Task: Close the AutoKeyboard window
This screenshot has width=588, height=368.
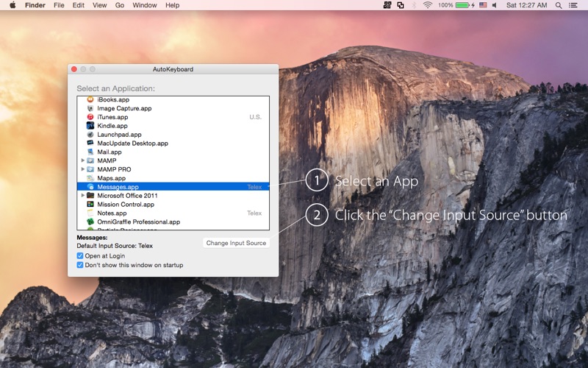Action: (x=74, y=69)
